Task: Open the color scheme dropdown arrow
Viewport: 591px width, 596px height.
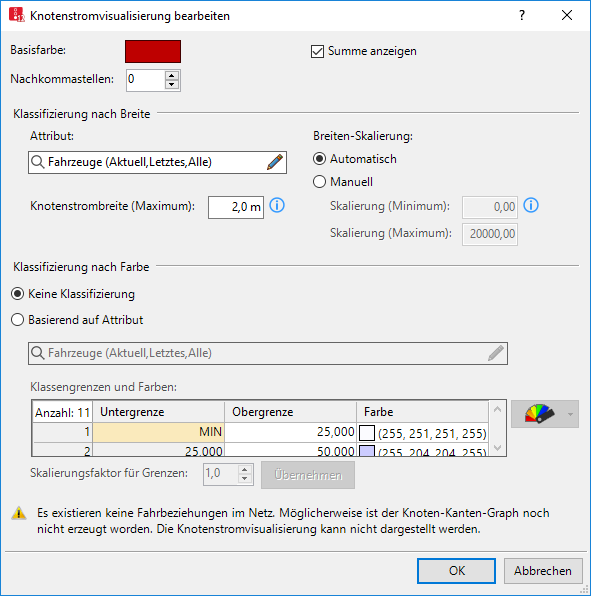Action: coord(570,414)
